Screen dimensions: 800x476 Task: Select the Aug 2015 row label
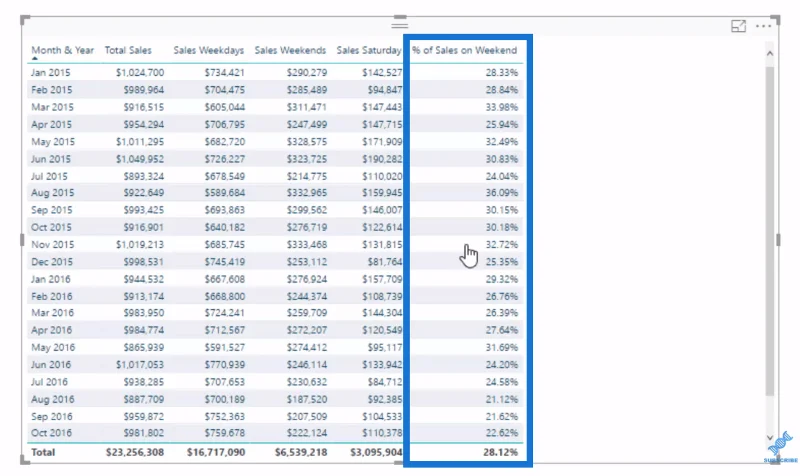tap(53, 193)
